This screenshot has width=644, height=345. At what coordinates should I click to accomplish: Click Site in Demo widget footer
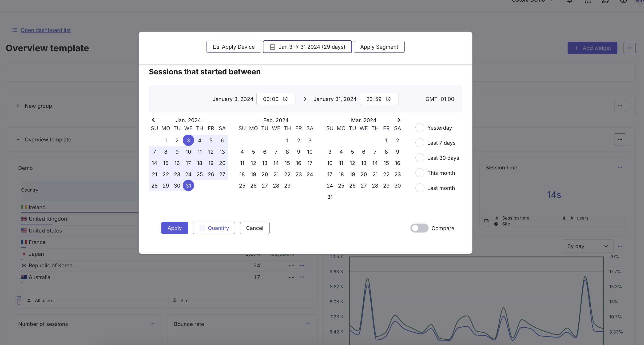point(184,301)
